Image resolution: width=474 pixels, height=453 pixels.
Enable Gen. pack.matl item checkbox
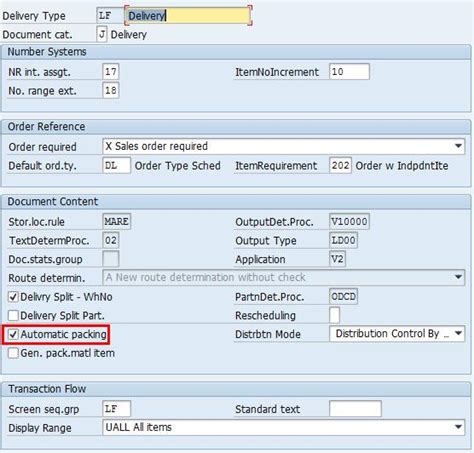[x=13, y=353]
